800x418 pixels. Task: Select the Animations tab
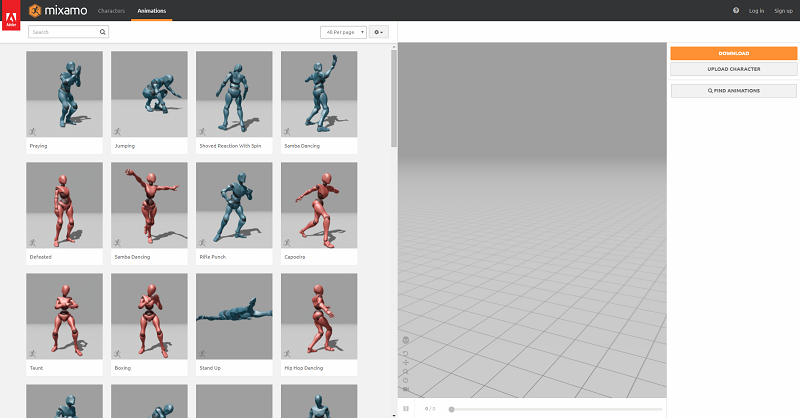pyautogui.click(x=152, y=11)
